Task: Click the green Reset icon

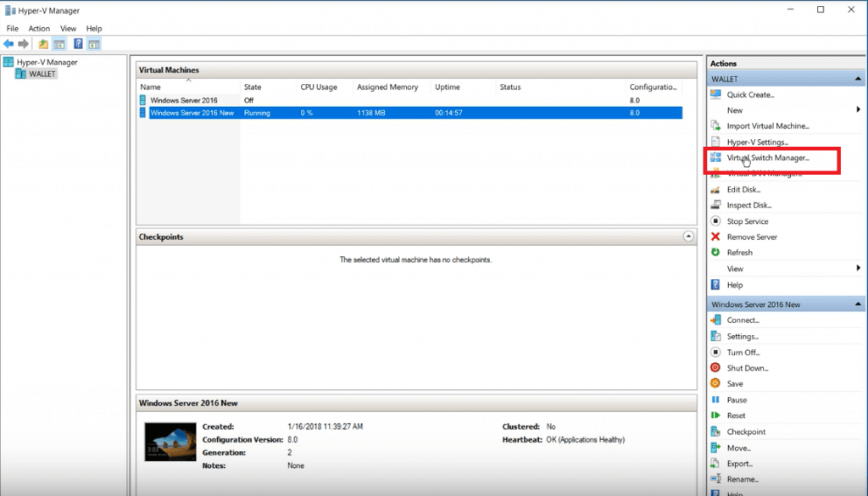Action: (715, 415)
